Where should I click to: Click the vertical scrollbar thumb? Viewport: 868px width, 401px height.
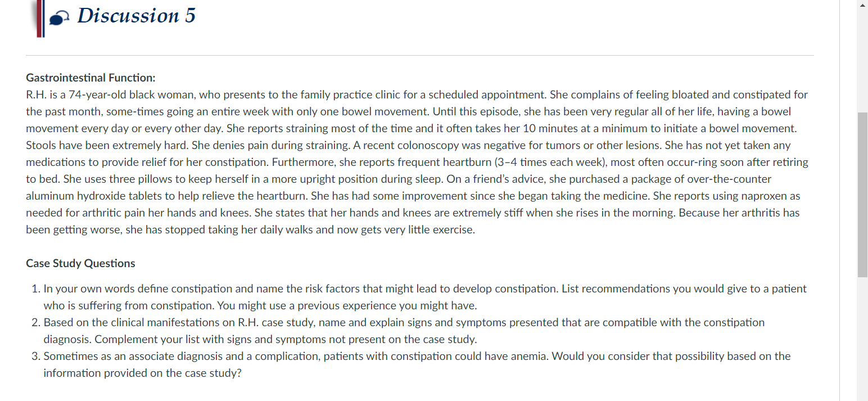(862, 195)
